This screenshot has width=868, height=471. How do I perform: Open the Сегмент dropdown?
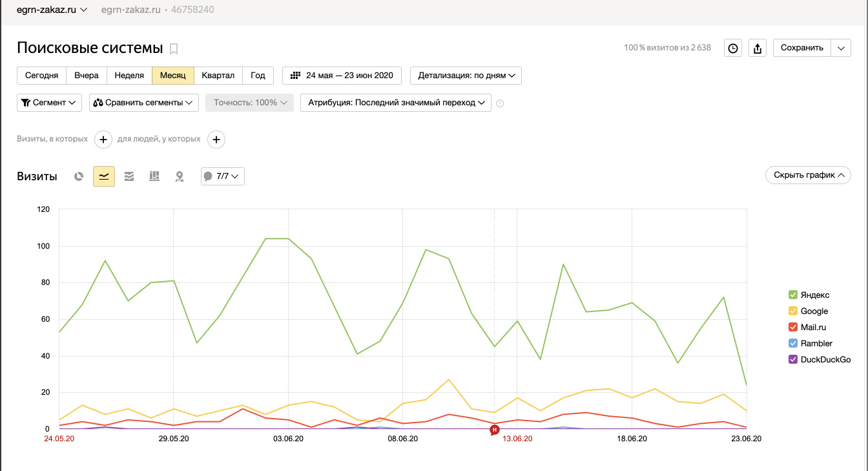click(49, 103)
